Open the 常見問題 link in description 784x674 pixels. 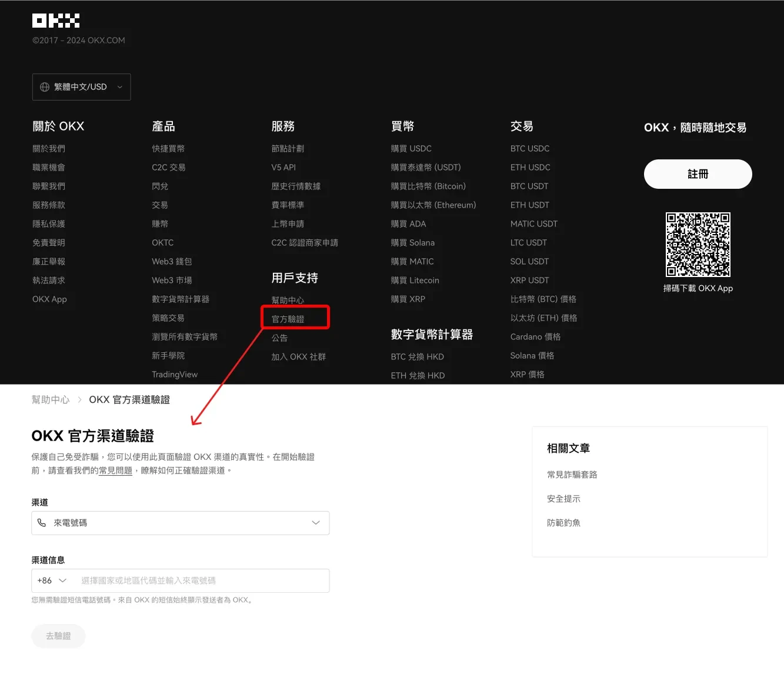tap(115, 471)
